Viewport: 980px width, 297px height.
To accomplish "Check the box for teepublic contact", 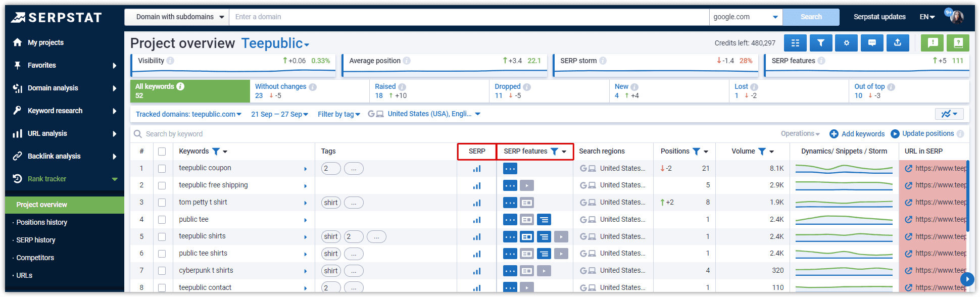I will (x=162, y=288).
